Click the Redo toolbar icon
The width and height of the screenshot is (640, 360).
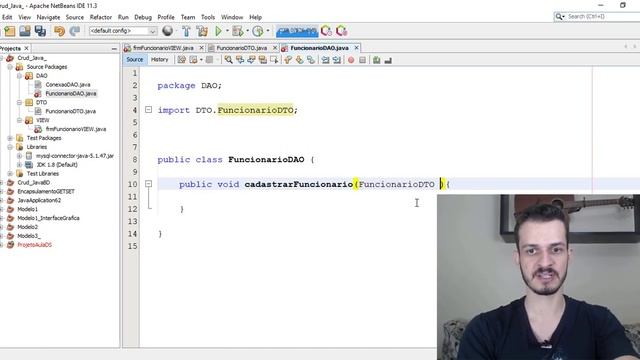point(75,31)
